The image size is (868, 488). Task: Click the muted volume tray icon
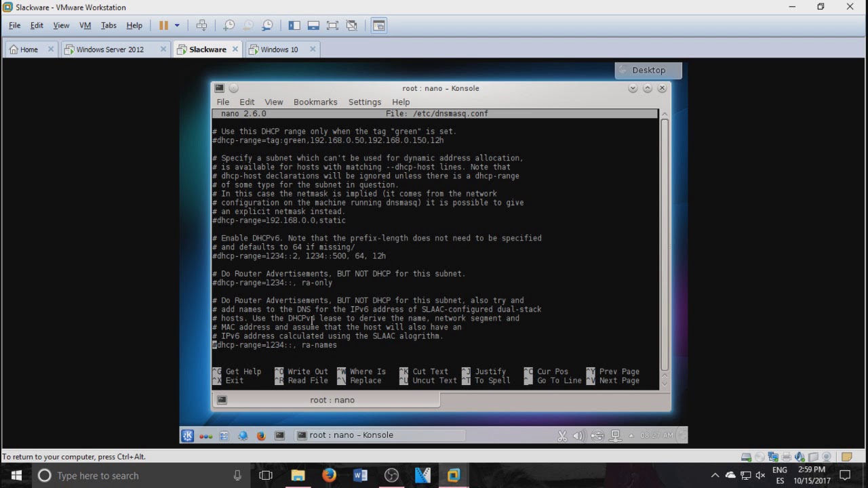[x=760, y=476]
